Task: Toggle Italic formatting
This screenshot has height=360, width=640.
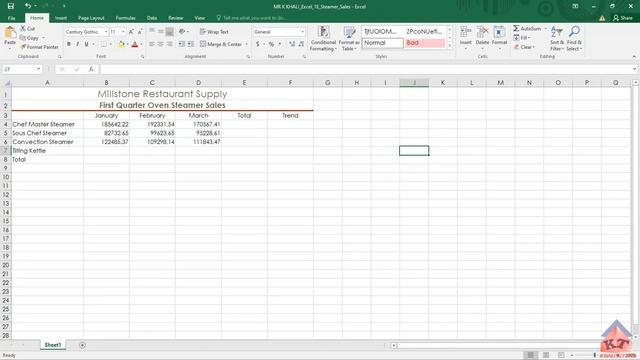Action: 78,44
